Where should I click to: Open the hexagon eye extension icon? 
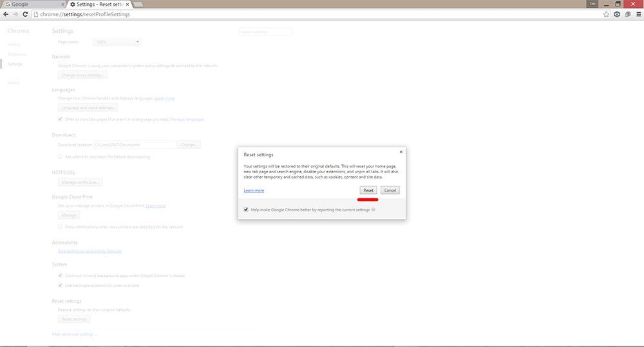(x=617, y=14)
